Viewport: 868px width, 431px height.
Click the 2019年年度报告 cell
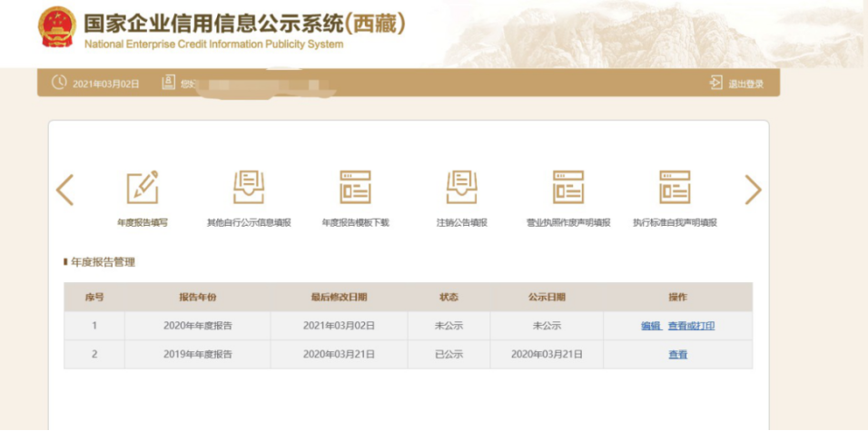[x=198, y=355]
